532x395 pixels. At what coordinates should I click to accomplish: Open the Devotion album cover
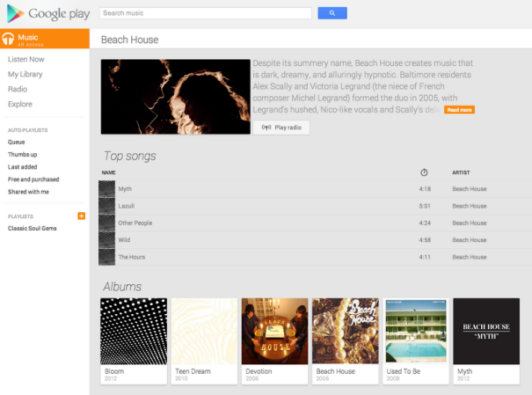pyautogui.click(x=275, y=331)
